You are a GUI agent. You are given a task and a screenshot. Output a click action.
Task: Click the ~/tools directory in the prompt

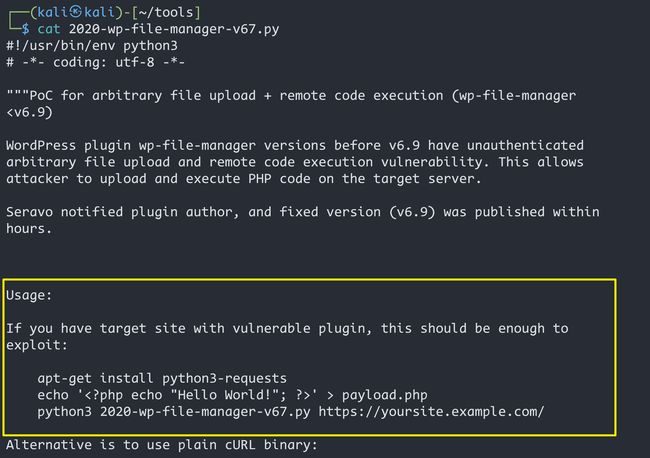166,12
